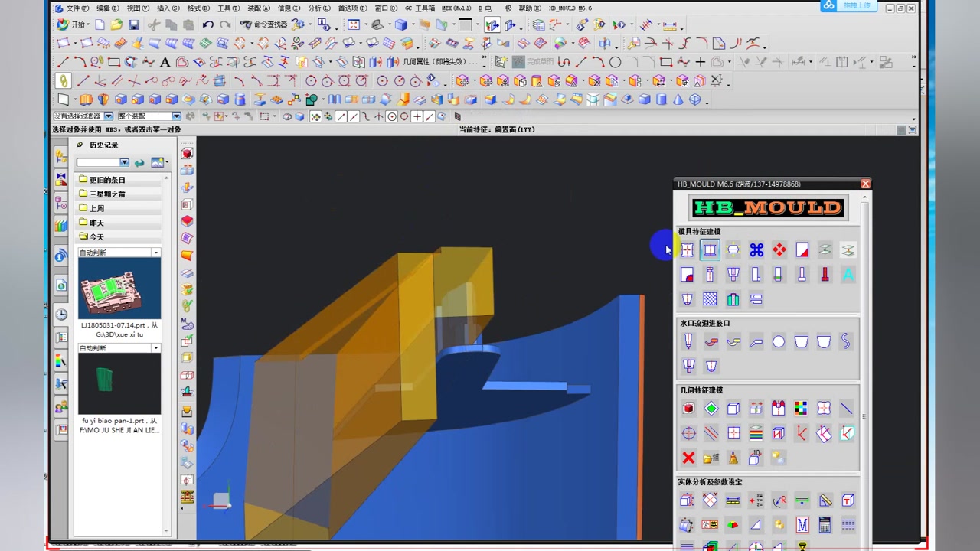The height and width of the screenshot is (551, 980).
Task: Click the New file icon
Action: pyautogui.click(x=100, y=25)
